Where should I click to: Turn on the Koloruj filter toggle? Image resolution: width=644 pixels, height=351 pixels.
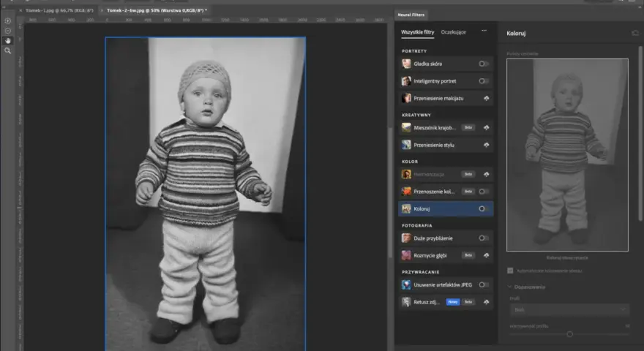pos(484,208)
